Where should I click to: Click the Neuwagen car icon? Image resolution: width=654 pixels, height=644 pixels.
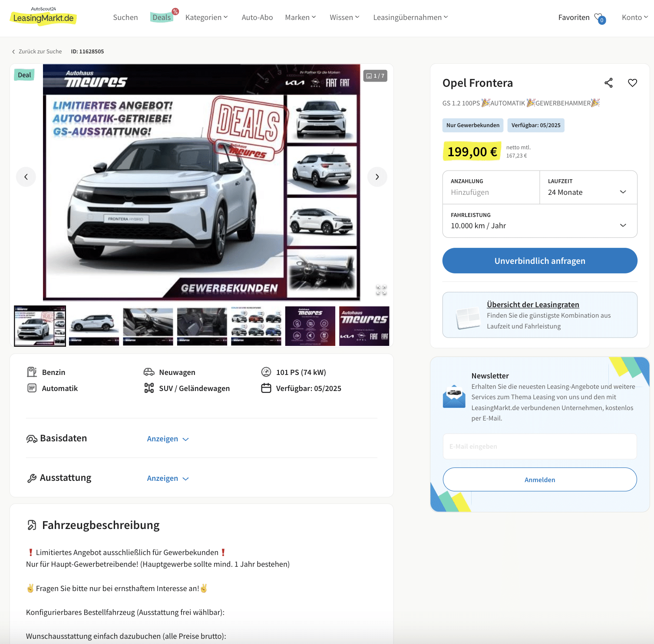point(149,372)
